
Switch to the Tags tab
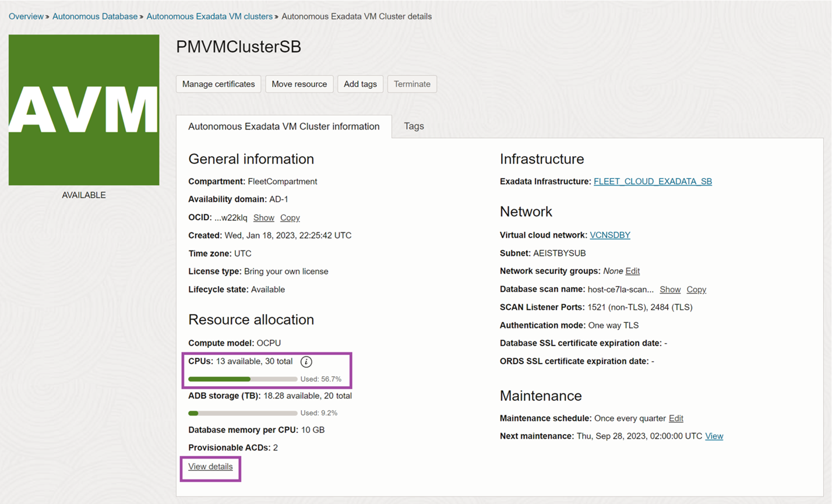(413, 126)
